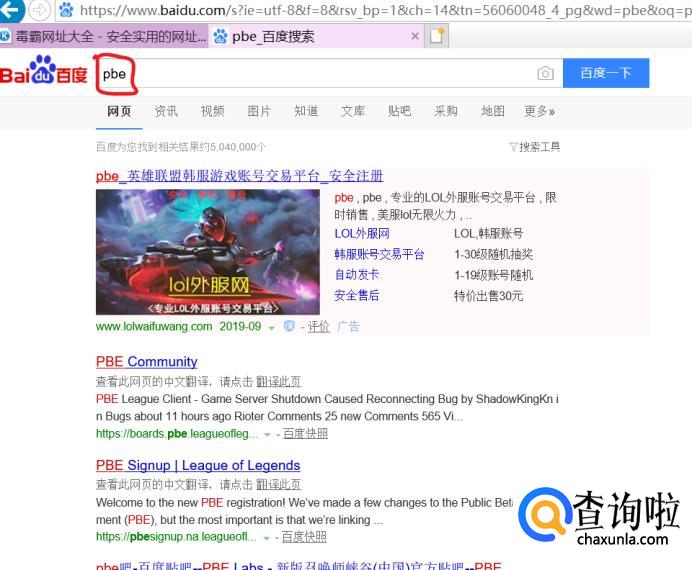The width and height of the screenshot is (692, 570).
Task: Click the Baidu paw favicon in address bar
Action: click(66, 9)
